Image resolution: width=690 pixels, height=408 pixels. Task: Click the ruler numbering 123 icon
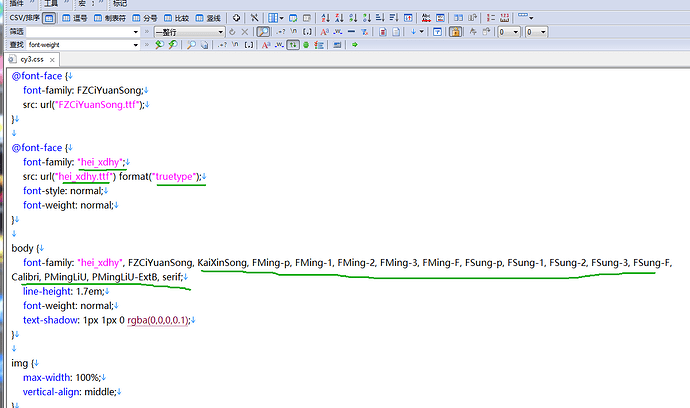(x=504, y=18)
